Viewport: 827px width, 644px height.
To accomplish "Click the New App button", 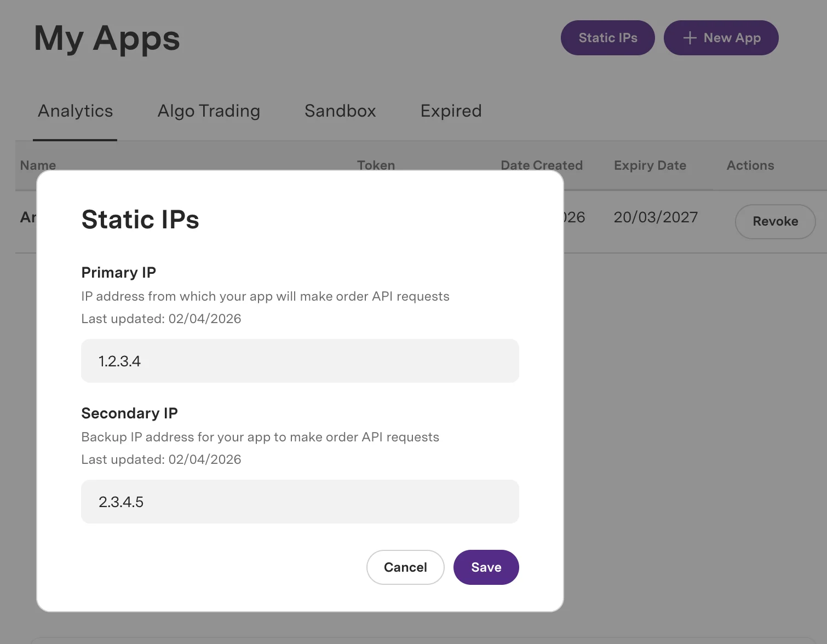I will click(721, 38).
